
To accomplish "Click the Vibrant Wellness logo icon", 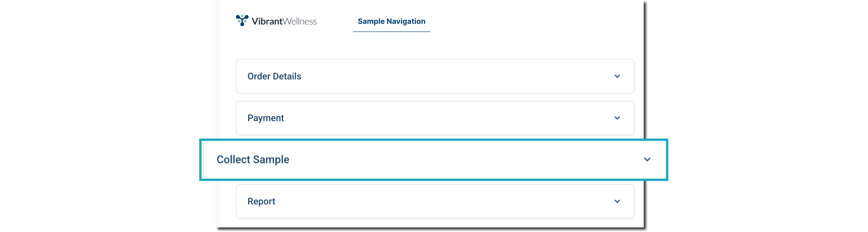I will (242, 20).
